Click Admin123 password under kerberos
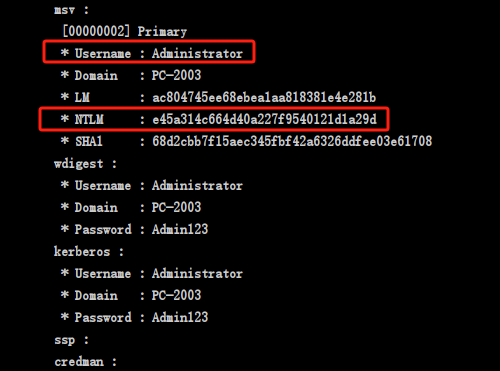The width and height of the screenshot is (500, 371). (x=180, y=317)
